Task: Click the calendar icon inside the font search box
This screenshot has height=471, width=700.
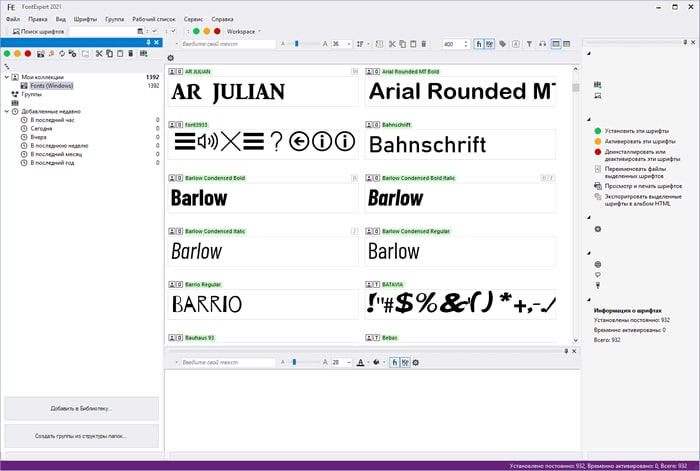Action: point(140,31)
